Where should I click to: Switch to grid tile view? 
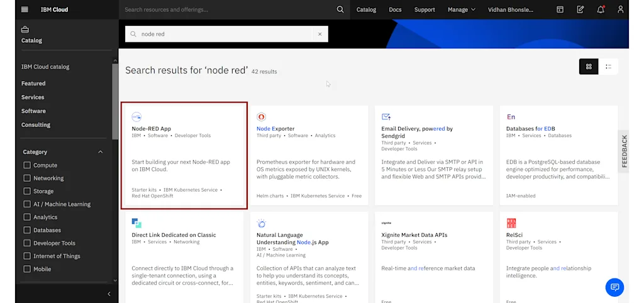[x=589, y=67]
